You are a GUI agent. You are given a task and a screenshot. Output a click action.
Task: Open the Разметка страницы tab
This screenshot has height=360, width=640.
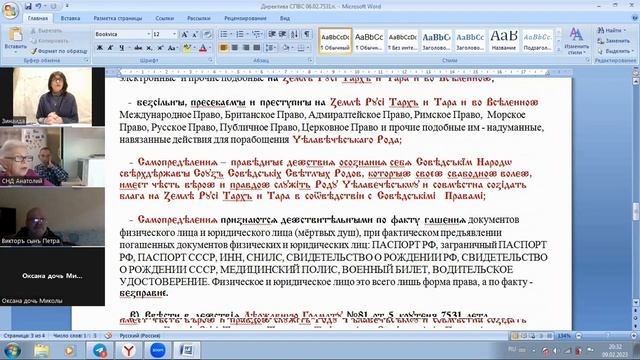(118, 18)
